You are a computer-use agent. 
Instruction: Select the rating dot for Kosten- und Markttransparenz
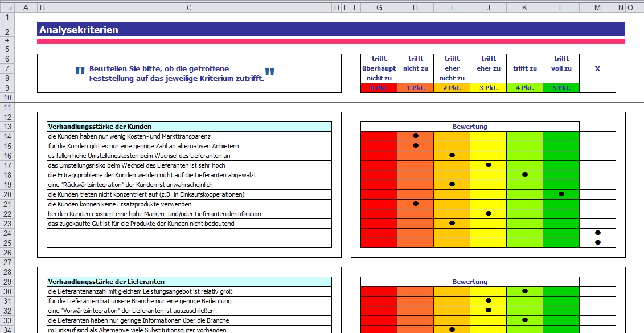coord(416,136)
